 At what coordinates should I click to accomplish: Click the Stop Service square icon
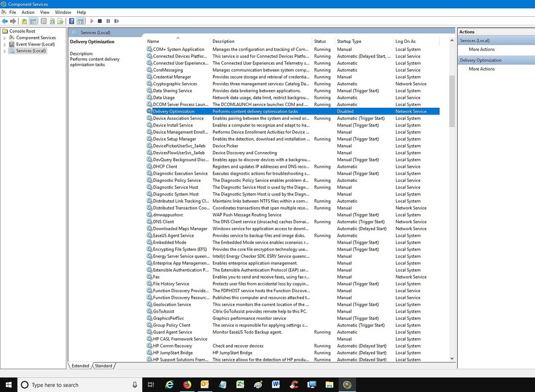coord(100,21)
